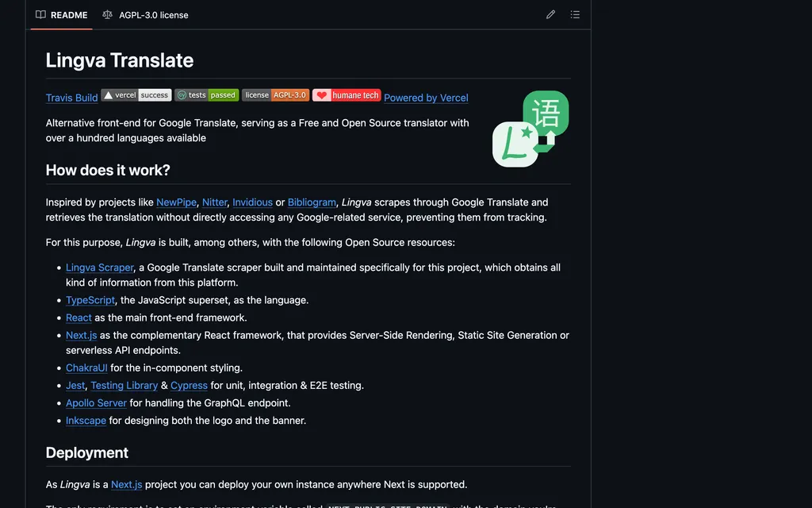Click the italic Lingva word before 'scrapes through'
This screenshot has height=508, width=812.
pos(356,202)
